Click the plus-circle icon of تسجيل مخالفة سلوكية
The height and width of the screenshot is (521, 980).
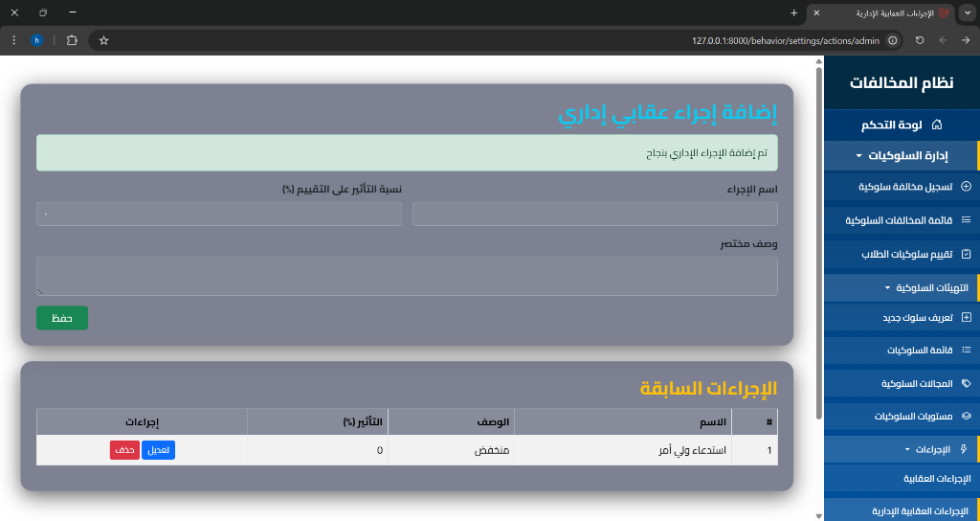click(x=966, y=187)
